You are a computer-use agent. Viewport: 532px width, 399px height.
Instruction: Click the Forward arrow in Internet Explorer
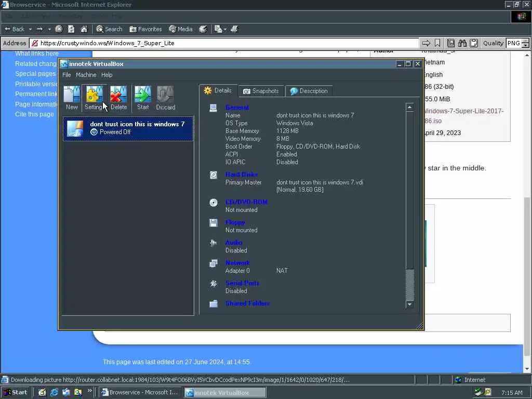tap(39, 29)
